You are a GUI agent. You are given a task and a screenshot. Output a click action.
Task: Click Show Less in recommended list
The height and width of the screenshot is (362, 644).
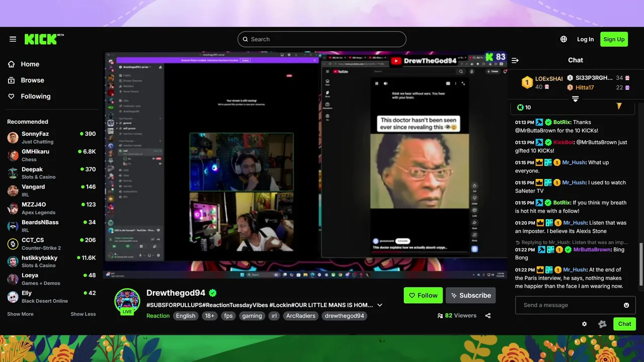pos(83,314)
